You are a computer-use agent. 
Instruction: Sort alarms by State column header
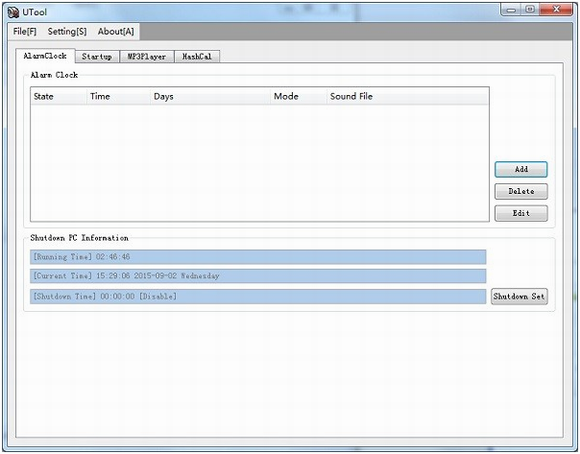pyautogui.click(x=58, y=97)
